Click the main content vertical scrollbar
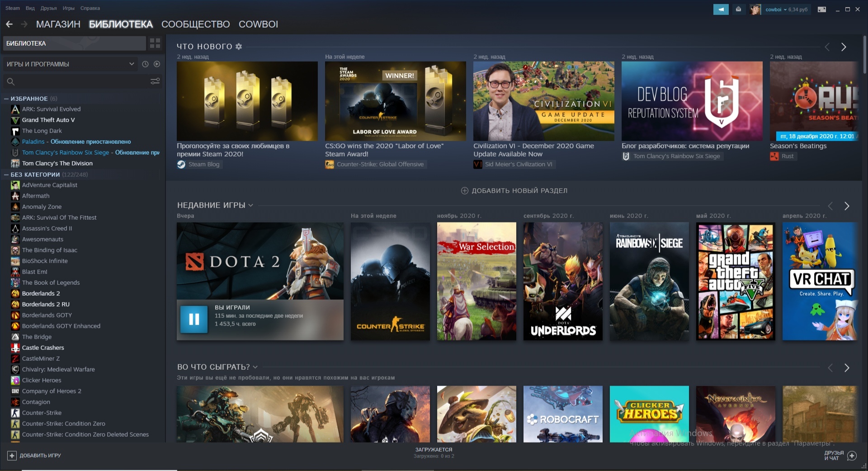Image resolution: width=868 pixels, height=471 pixels. [864, 54]
